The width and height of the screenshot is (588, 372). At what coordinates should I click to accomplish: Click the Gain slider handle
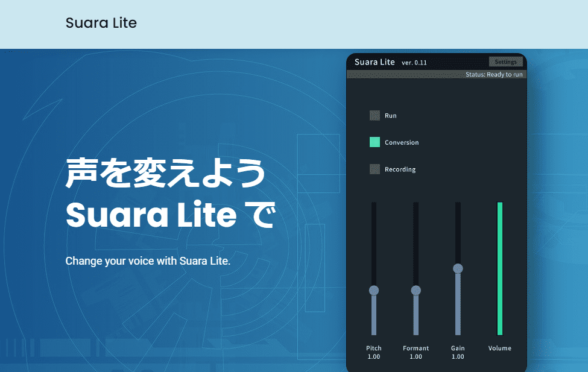pos(458,268)
